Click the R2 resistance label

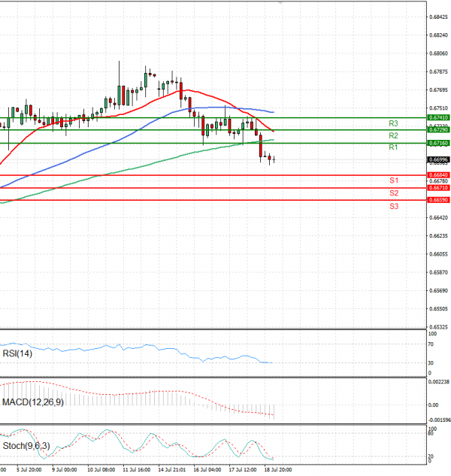tap(393, 135)
